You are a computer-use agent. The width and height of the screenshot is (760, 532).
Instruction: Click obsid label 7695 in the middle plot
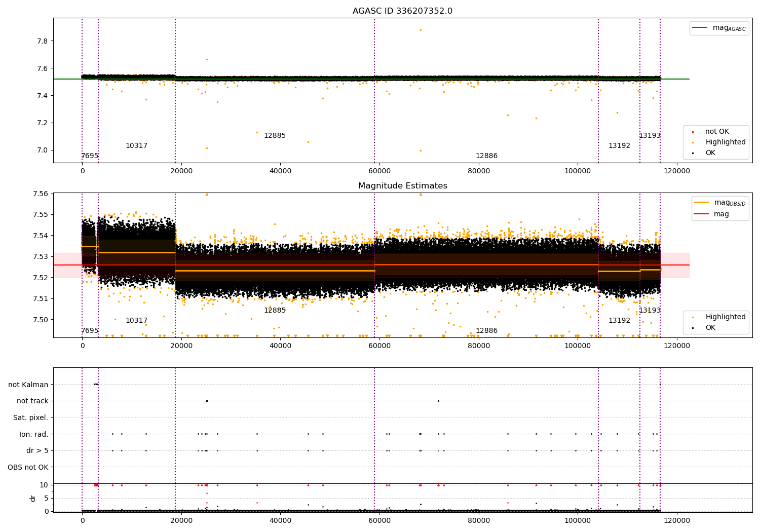point(90,331)
